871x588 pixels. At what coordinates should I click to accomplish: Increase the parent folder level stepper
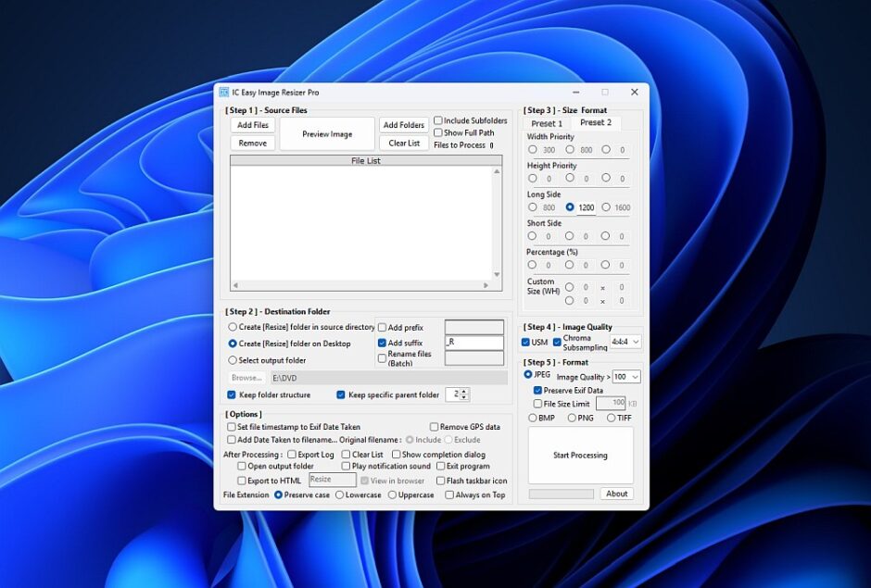click(464, 391)
